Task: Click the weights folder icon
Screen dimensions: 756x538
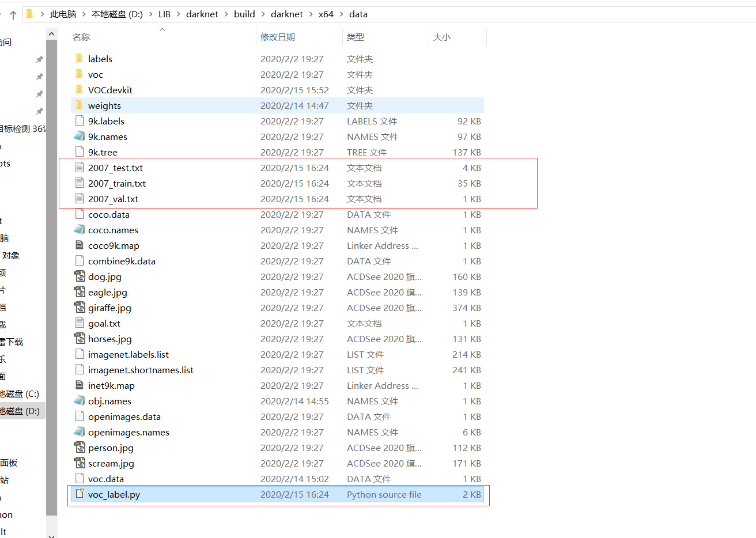Action: 80,105
